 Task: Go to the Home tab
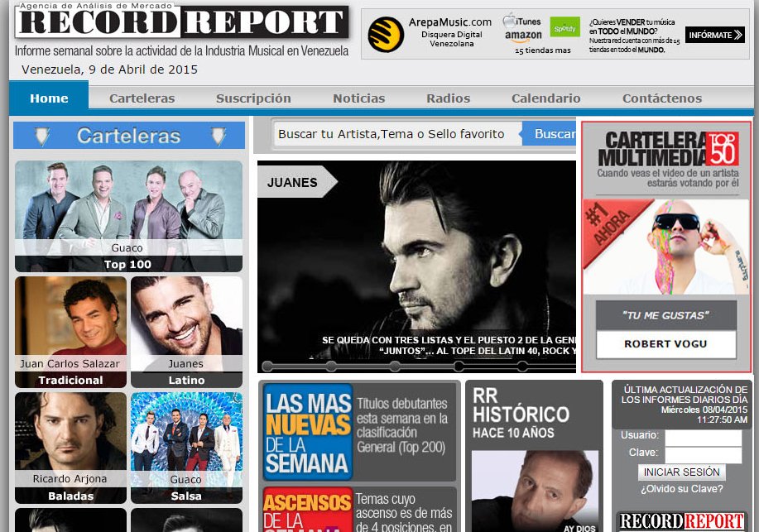point(49,98)
